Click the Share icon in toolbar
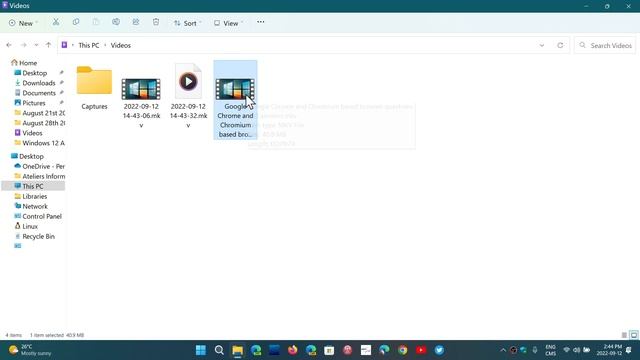 tap(136, 22)
